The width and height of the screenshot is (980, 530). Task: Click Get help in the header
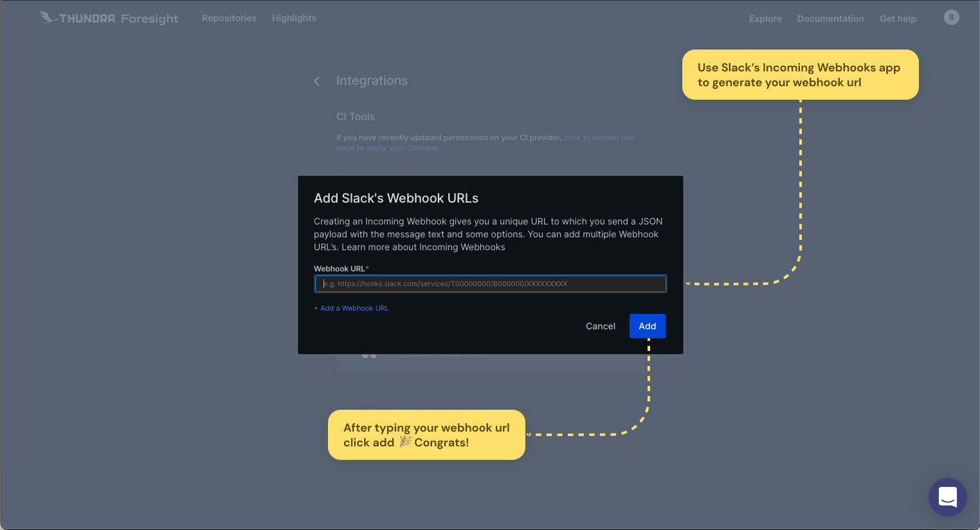pyautogui.click(x=898, y=19)
